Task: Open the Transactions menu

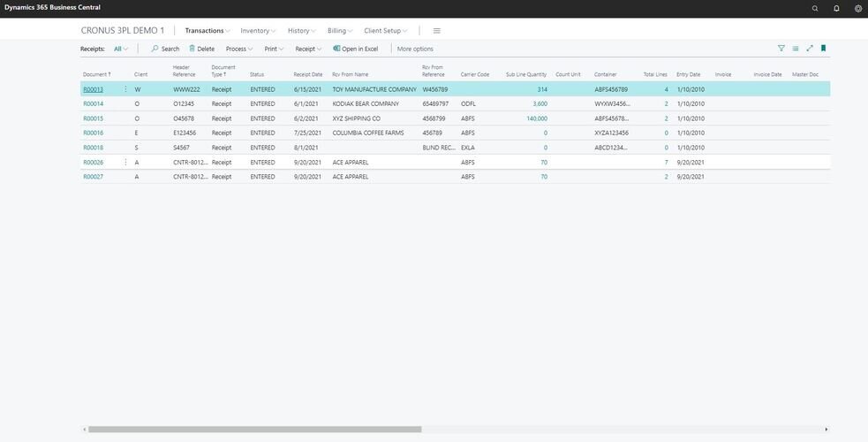Action: (x=208, y=31)
